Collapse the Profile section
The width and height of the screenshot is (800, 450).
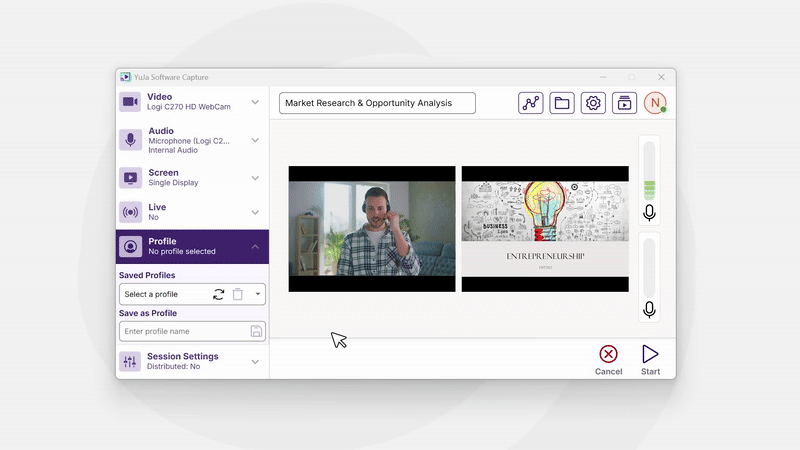pyautogui.click(x=255, y=246)
